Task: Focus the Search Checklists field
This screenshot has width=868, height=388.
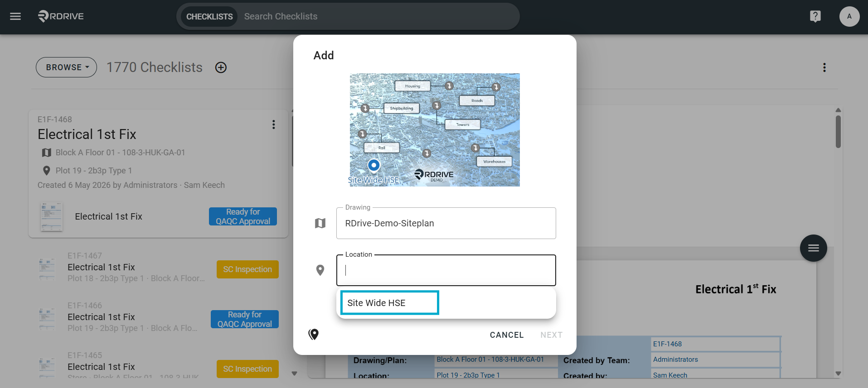Action: coord(376,17)
